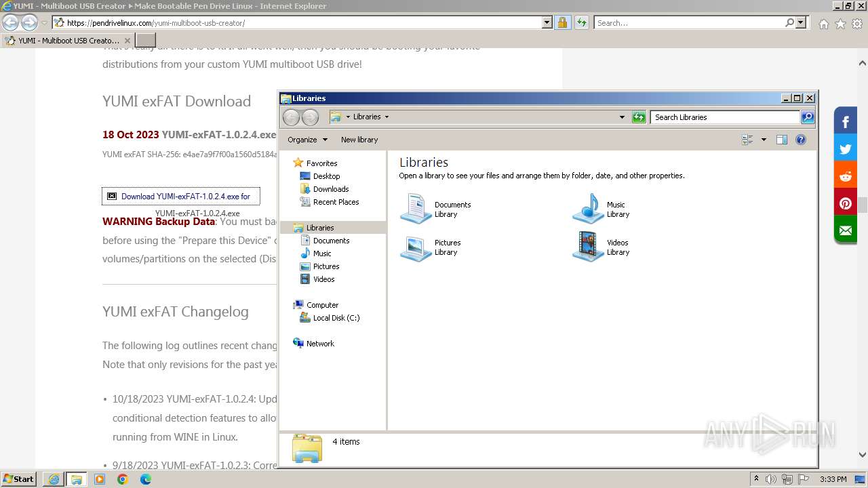The image size is (868, 488).
Task: Open the Start menu
Action: click(x=19, y=479)
